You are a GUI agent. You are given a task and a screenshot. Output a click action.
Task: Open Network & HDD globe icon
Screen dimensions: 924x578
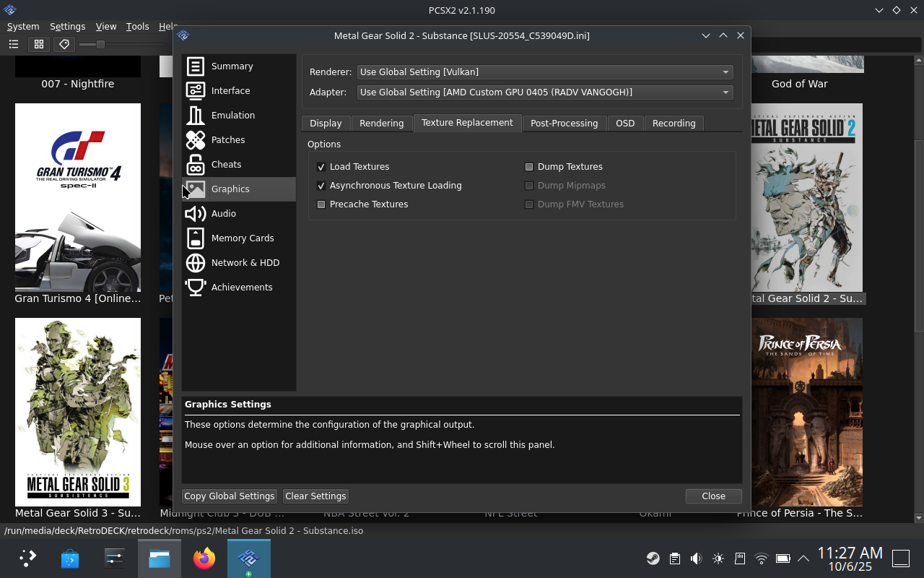pyautogui.click(x=196, y=263)
